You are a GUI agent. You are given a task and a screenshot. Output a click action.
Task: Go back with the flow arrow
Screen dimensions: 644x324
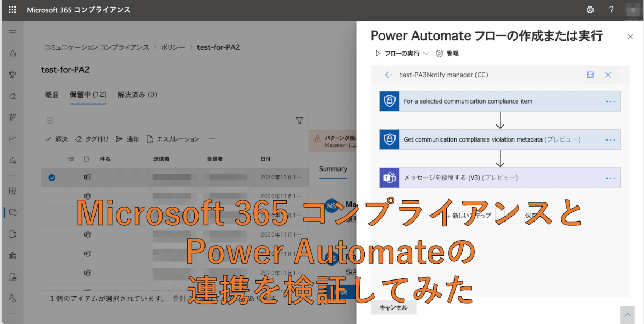tap(389, 75)
